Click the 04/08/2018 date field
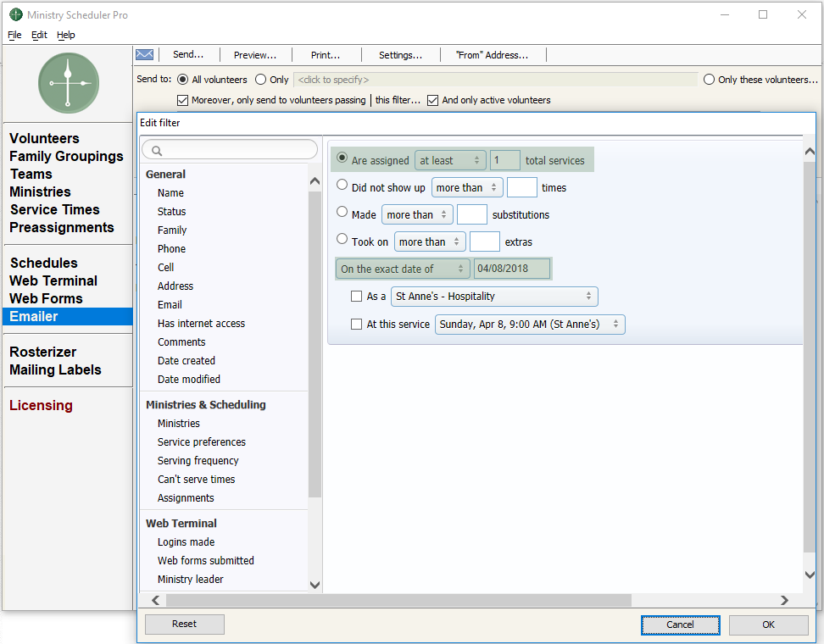Viewport: 824px width, 644px height. 511,269
